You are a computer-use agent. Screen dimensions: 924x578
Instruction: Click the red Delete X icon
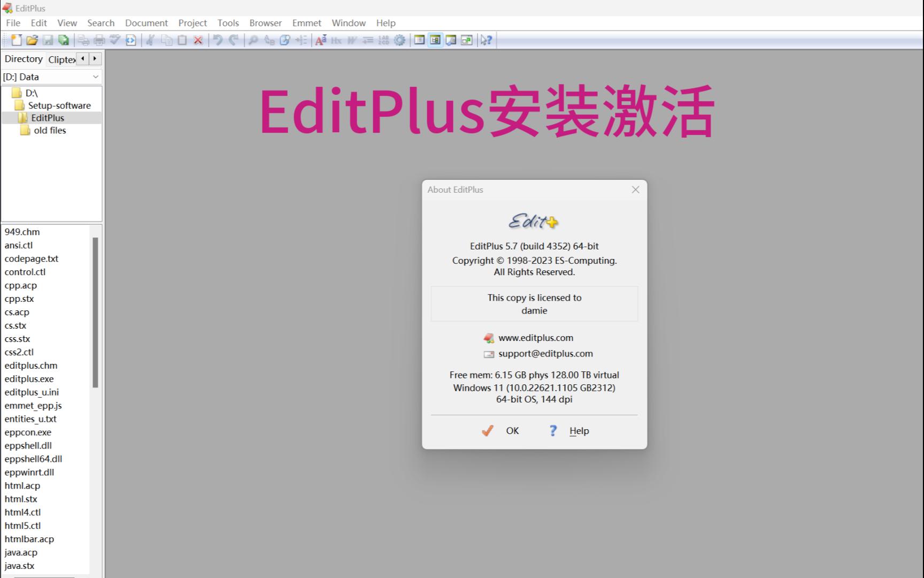198,40
